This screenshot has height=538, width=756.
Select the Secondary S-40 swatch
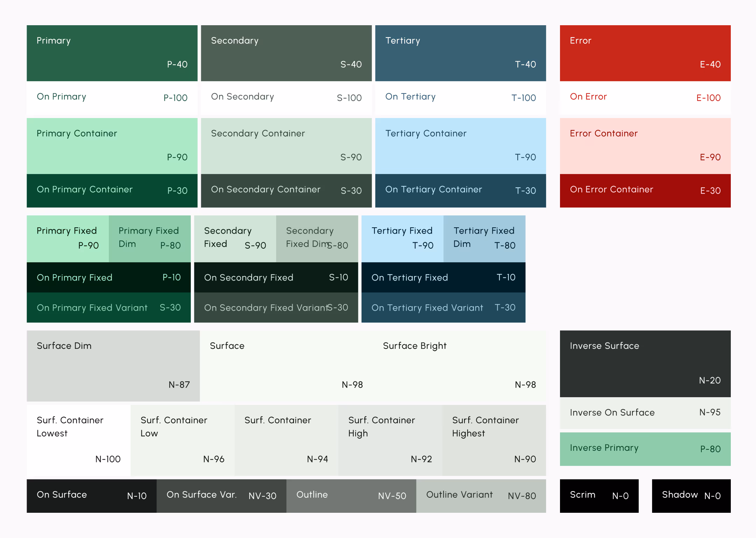286,53
